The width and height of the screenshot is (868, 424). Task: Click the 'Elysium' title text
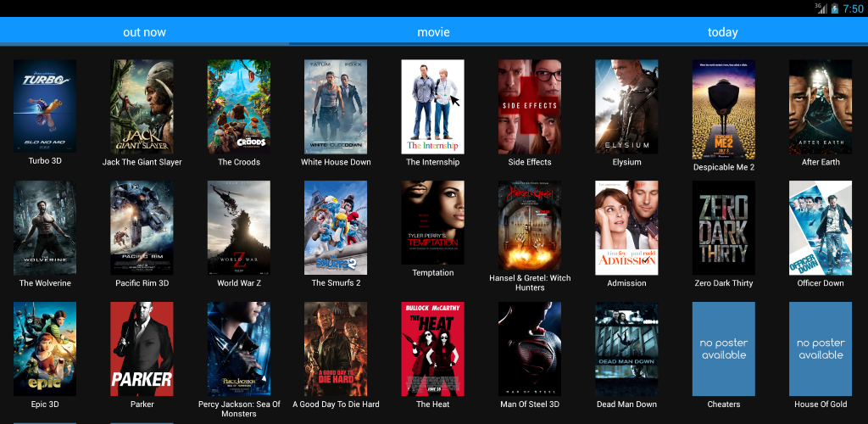pos(626,162)
